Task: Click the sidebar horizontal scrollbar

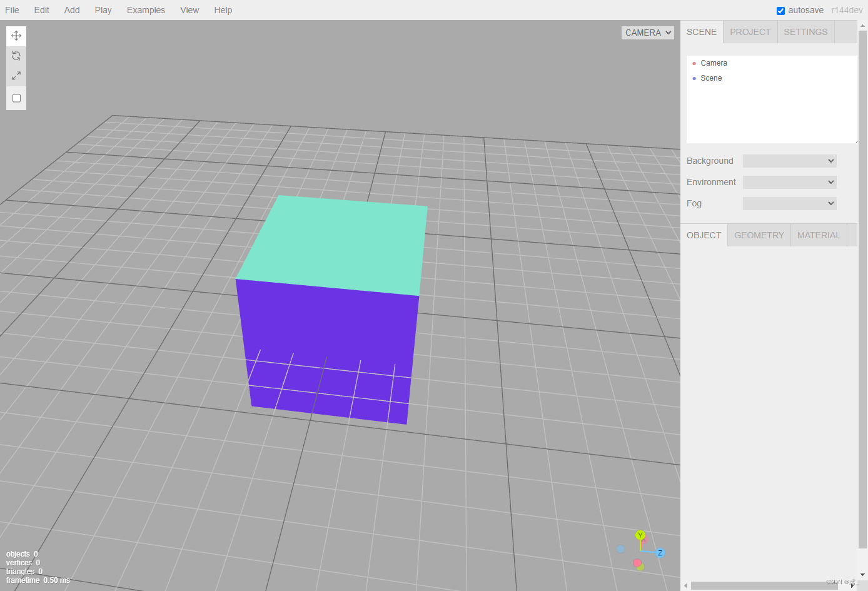Action: point(764,586)
